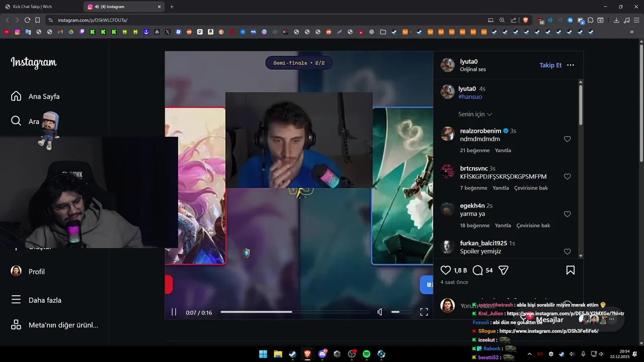Open the Brave playlist music note icon
Screen dimensions: 644x362
click(x=626, y=20)
